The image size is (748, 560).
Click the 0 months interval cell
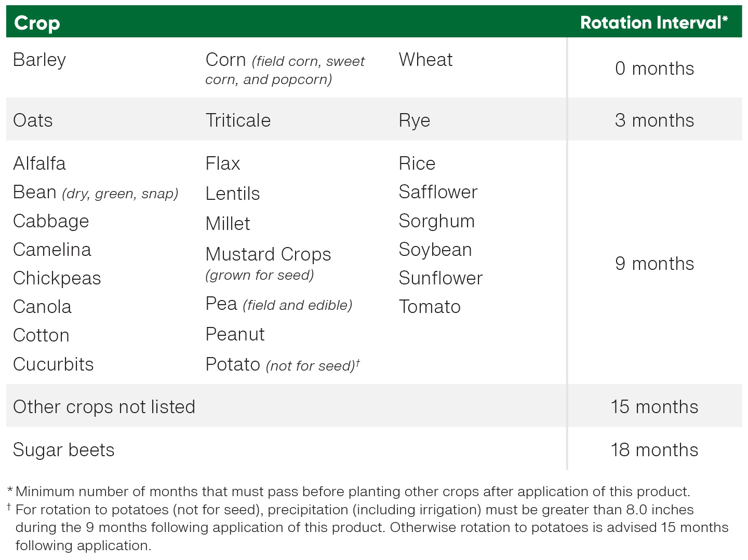tap(654, 69)
